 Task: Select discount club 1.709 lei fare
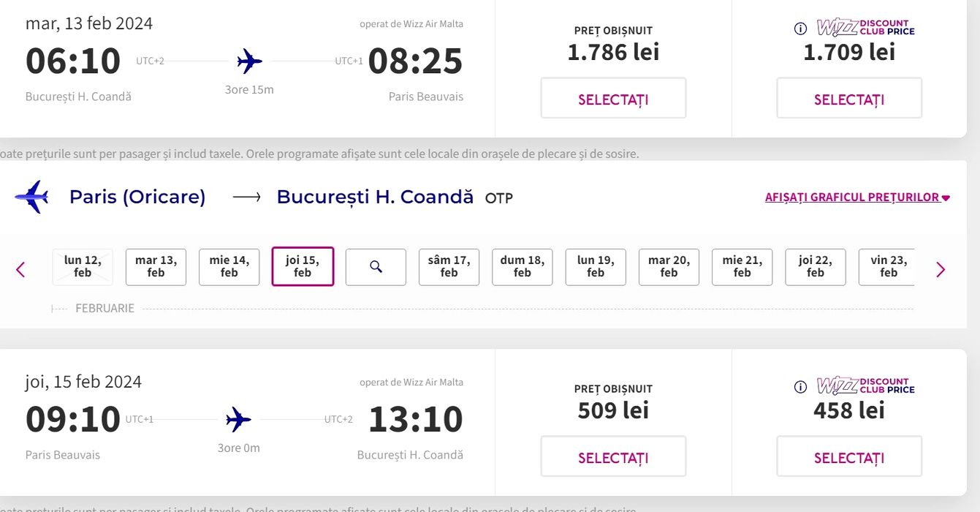point(849,98)
